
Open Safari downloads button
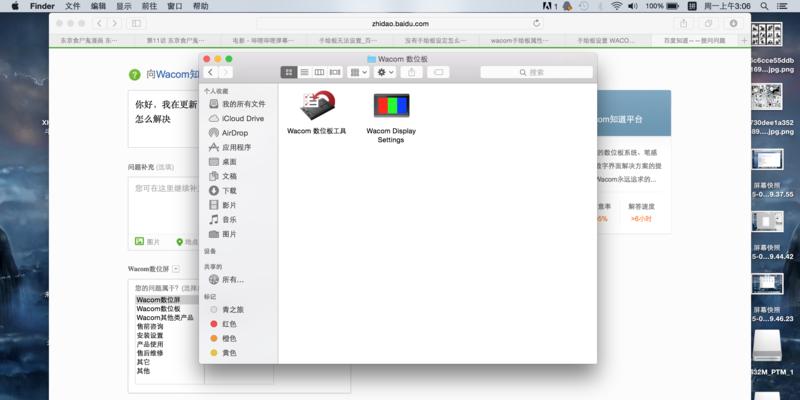coord(734,23)
